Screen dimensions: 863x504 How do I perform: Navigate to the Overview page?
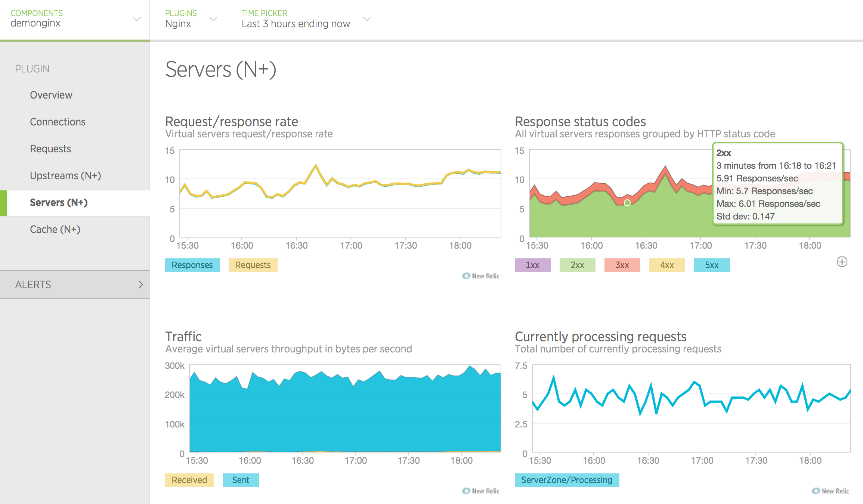click(51, 95)
